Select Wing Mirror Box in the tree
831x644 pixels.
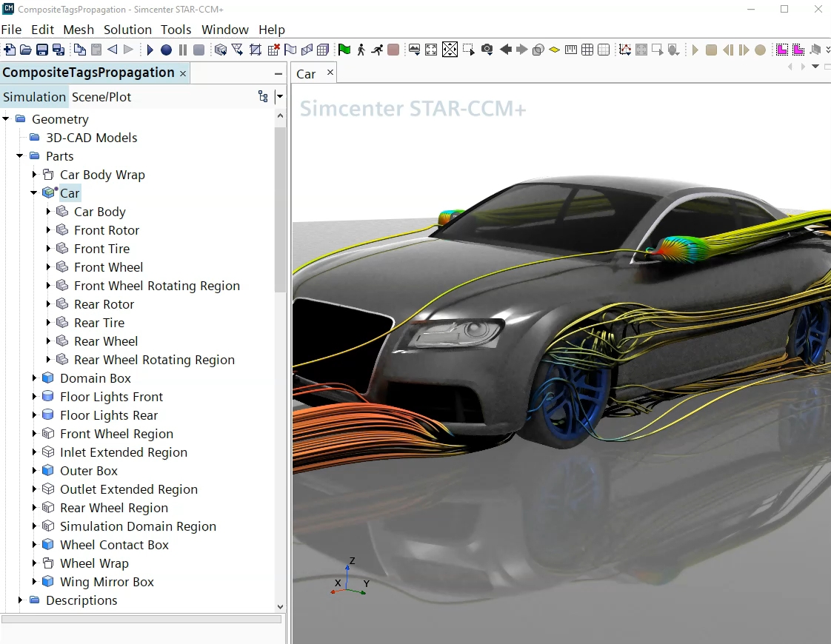(x=107, y=582)
